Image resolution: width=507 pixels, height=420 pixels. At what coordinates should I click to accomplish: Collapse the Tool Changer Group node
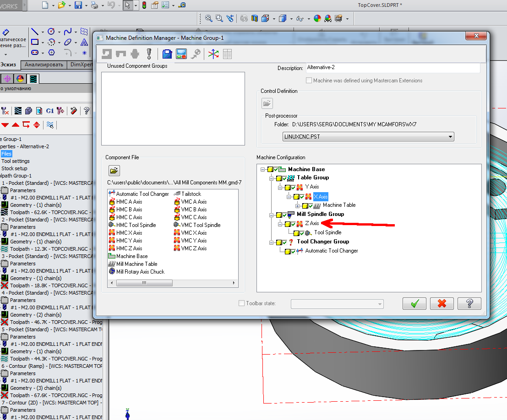coord(271,242)
